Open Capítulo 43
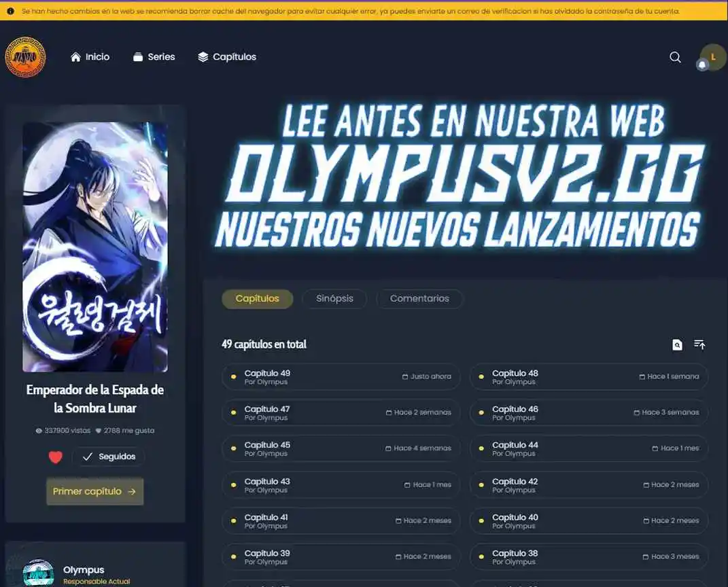The width and height of the screenshot is (728, 587). pyautogui.click(x=341, y=485)
